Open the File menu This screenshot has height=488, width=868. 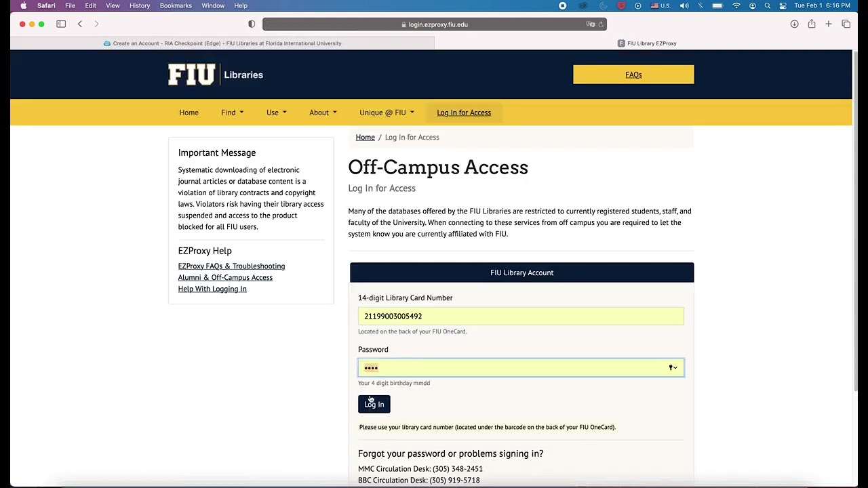point(70,5)
